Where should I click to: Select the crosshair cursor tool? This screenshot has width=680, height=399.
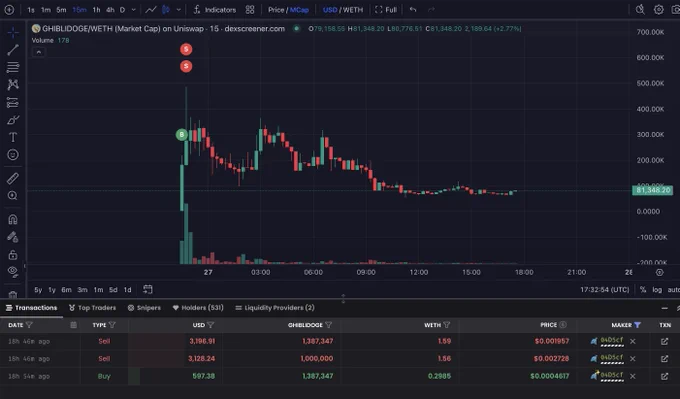(13, 32)
